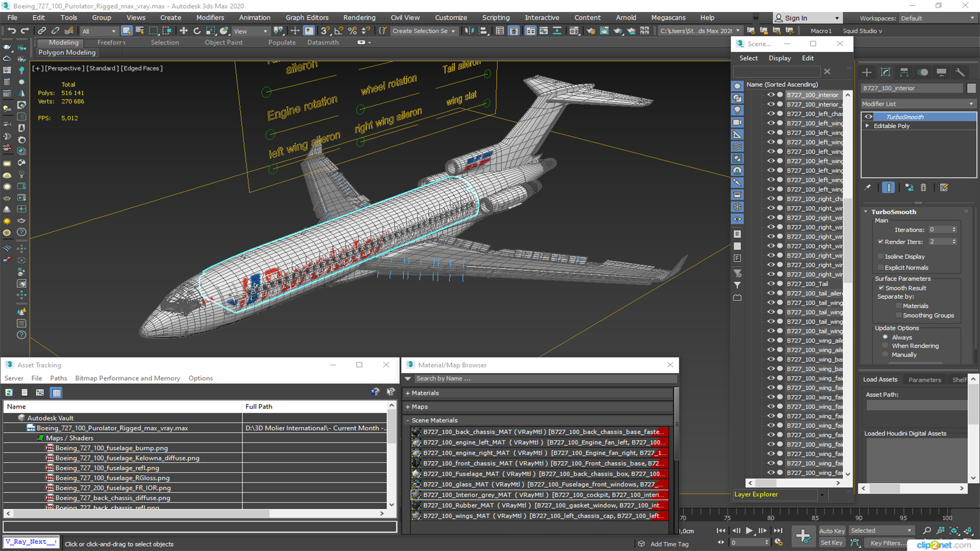Click the Mirror tool icon
This screenshot has height=551, width=980.
pyautogui.click(x=469, y=31)
